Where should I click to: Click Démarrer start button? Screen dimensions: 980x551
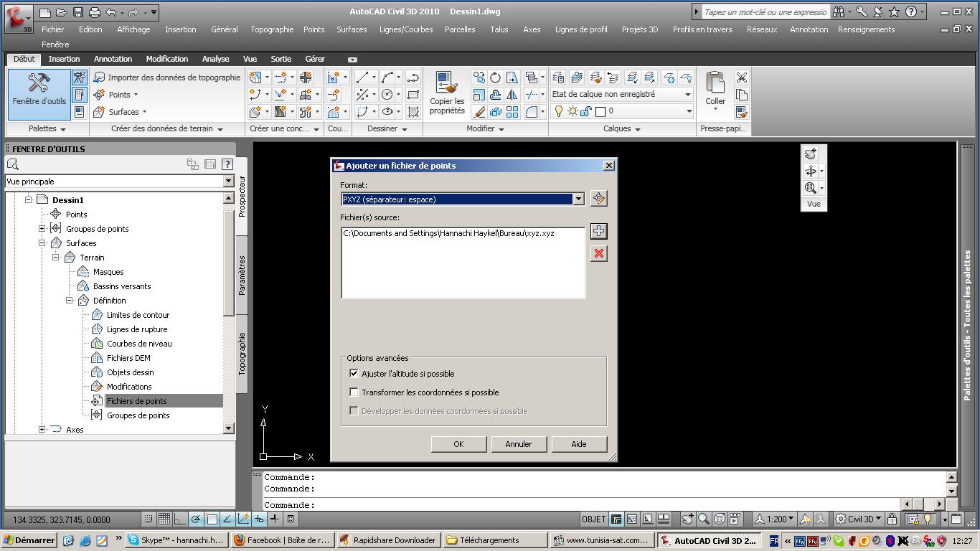tap(29, 540)
